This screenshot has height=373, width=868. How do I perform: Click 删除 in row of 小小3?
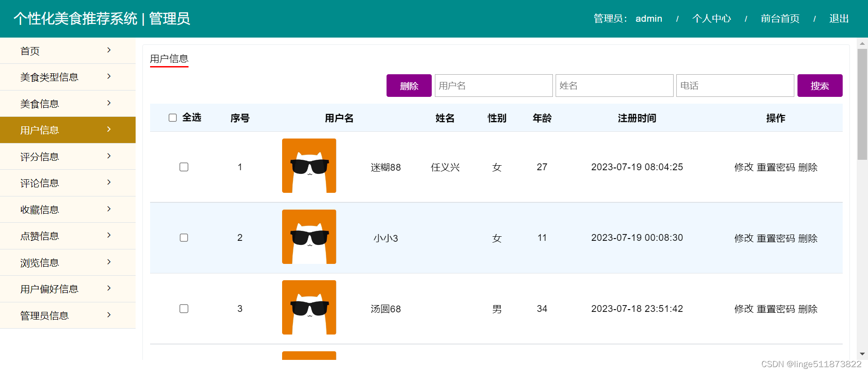pyautogui.click(x=808, y=238)
